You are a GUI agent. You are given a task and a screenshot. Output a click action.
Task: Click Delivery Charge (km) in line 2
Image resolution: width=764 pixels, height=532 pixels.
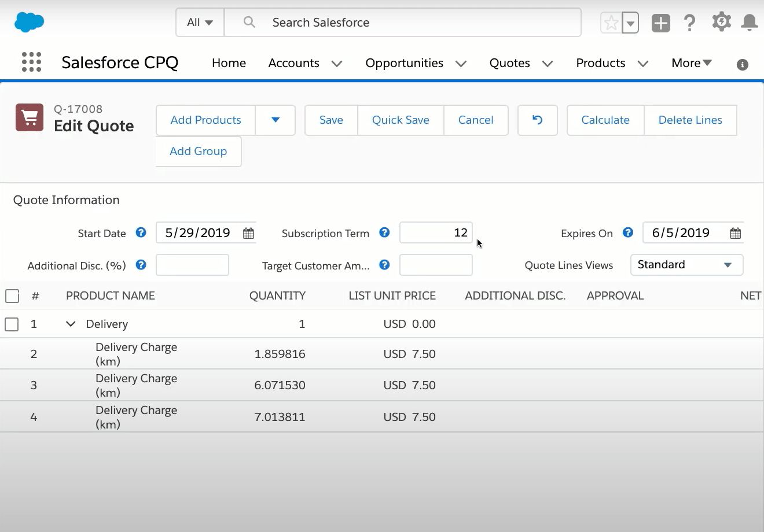tap(137, 354)
